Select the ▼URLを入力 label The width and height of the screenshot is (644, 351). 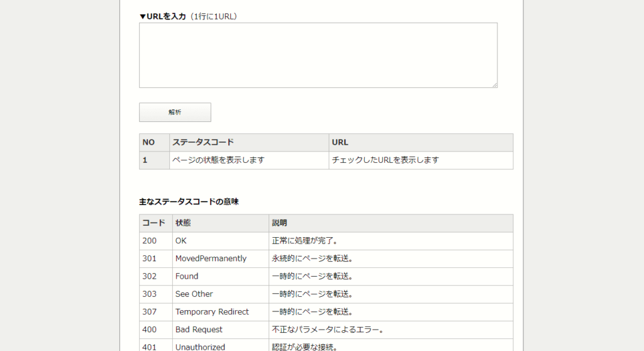pyautogui.click(x=163, y=16)
